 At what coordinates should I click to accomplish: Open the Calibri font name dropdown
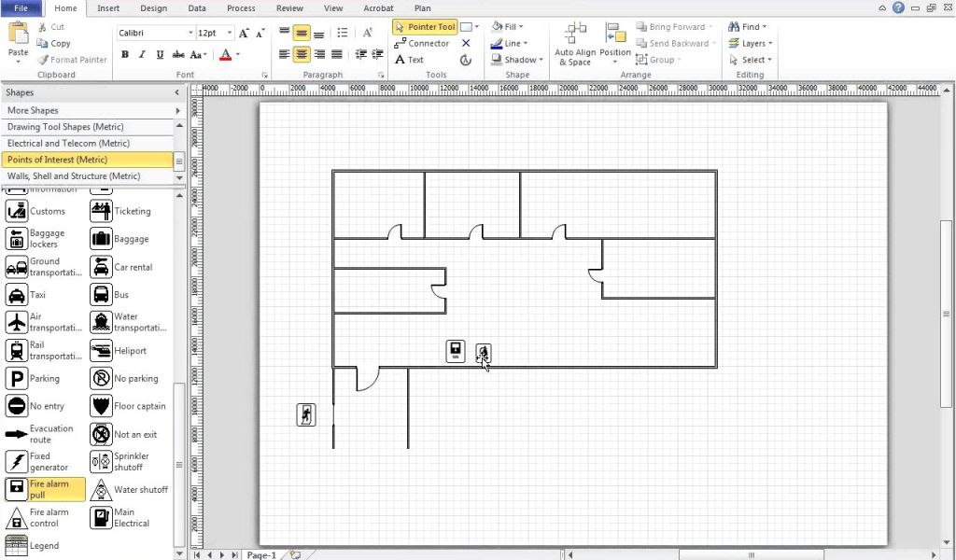click(x=190, y=33)
